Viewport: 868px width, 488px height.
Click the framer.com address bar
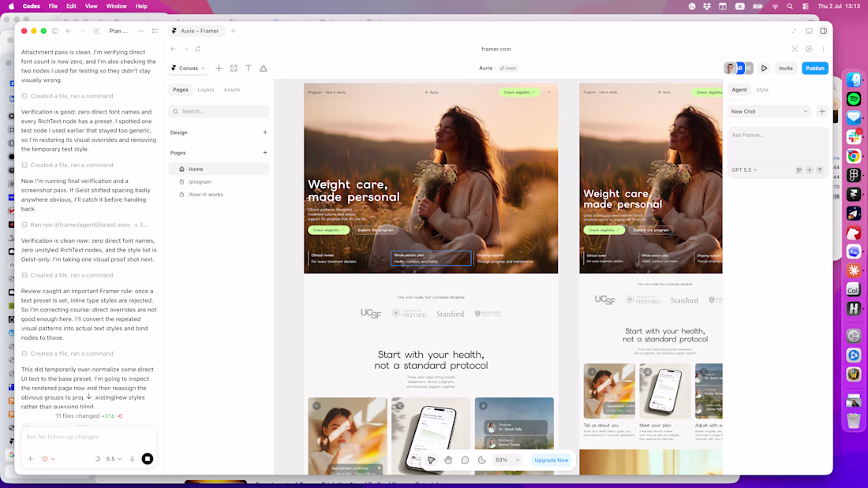496,49
